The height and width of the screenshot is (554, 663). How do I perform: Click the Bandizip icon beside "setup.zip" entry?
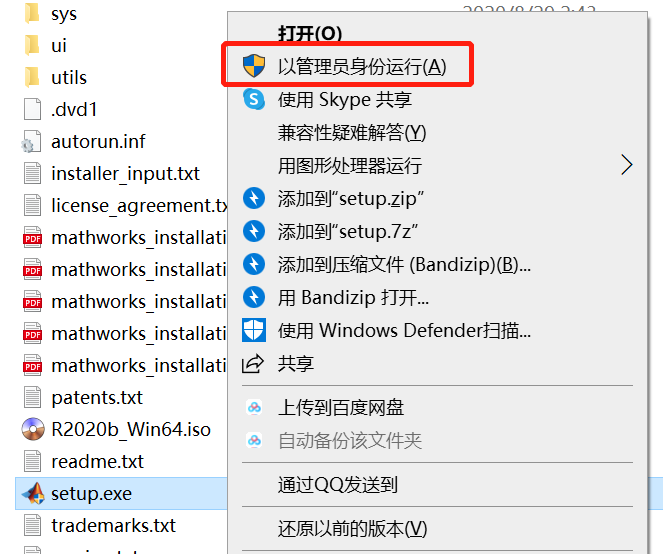coord(254,198)
